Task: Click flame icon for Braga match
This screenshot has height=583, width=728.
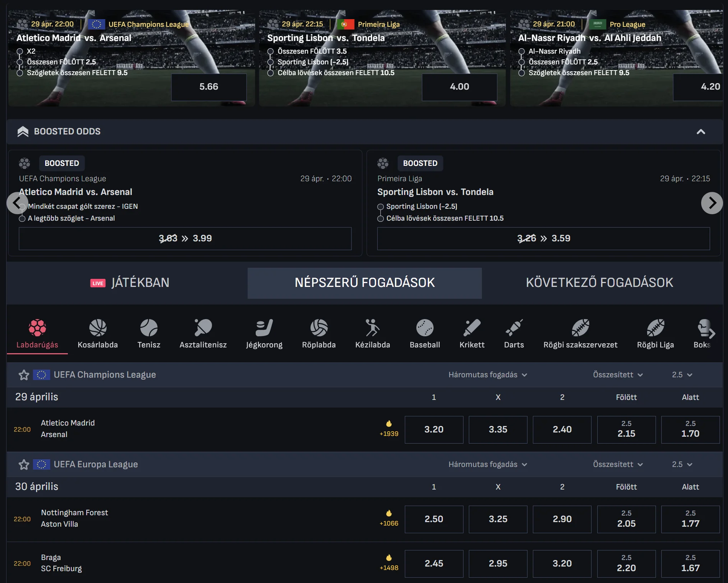Action: [389, 557]
